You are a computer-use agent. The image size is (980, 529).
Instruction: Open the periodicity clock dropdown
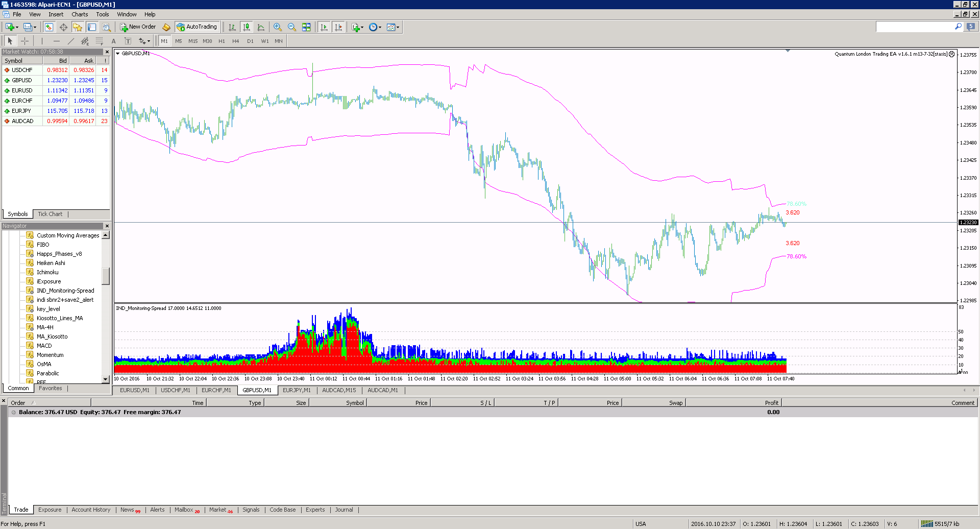coord(375,27)
